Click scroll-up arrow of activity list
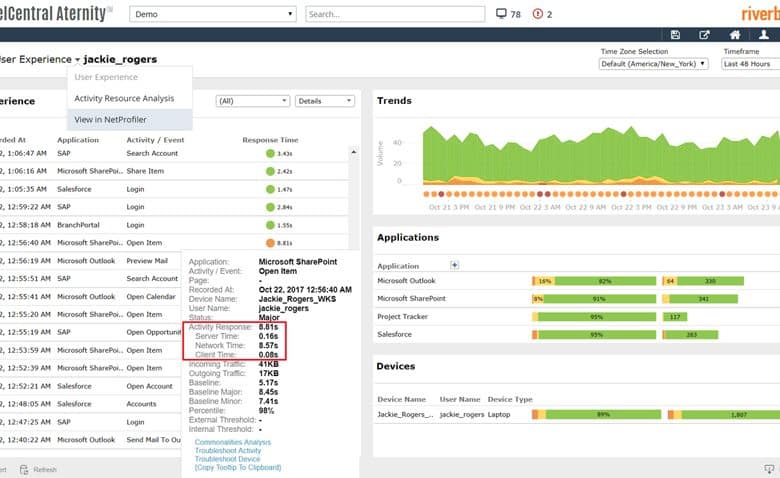Screen dimensions: 780x478 point(354,152)
